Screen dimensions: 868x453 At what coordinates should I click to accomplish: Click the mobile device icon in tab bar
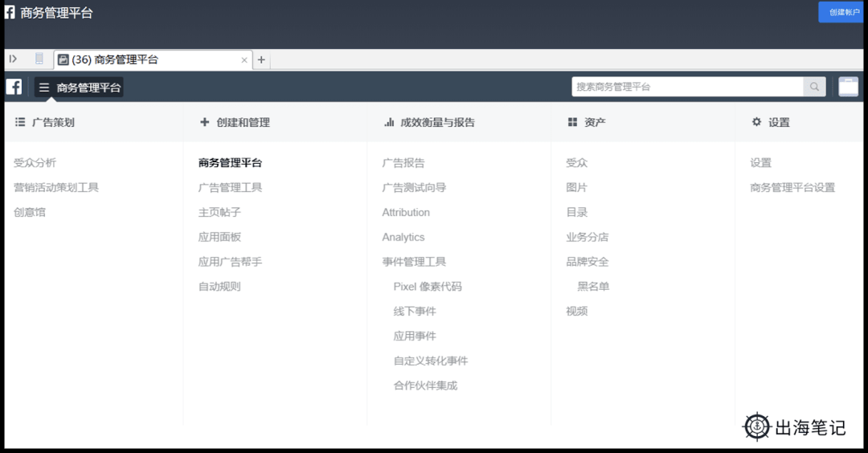pyautogui.click(x=39, y=59)
